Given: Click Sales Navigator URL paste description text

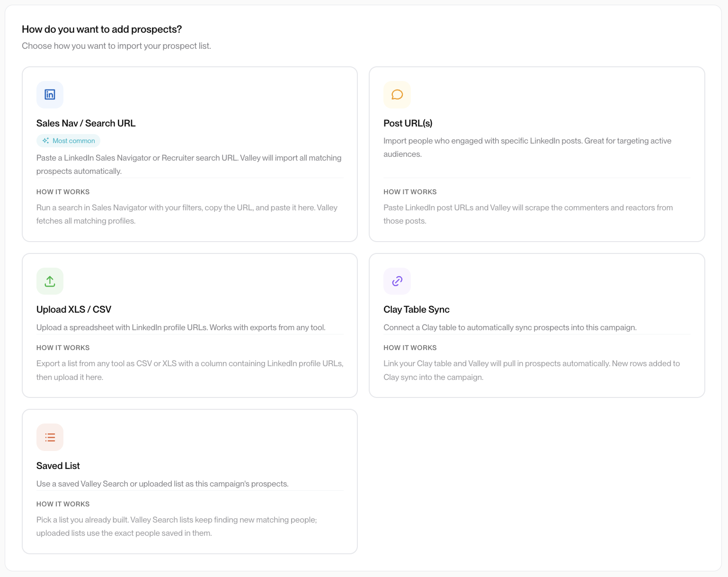Looking at the screenshot, I should coord(189,164).
